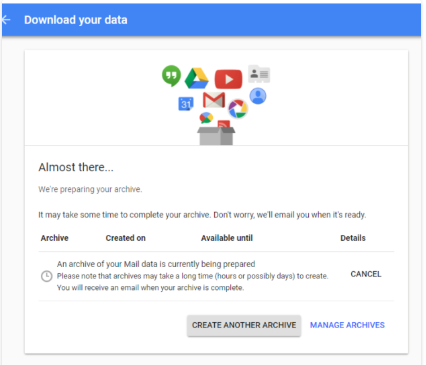This screenshot has width=426, height=365.
Task: Click the Details column header
Action: [353, 238]
